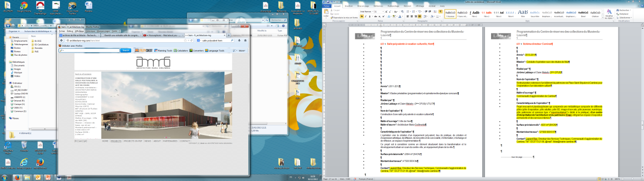Click the text highlight color button
The image size is (644, 181).
[394, 16]
